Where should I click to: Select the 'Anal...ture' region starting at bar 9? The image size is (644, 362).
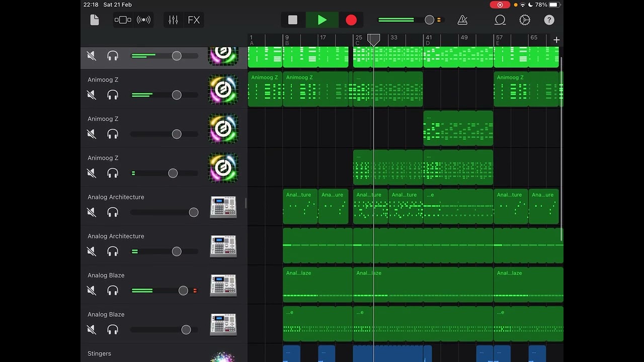(x=300, y=206)
